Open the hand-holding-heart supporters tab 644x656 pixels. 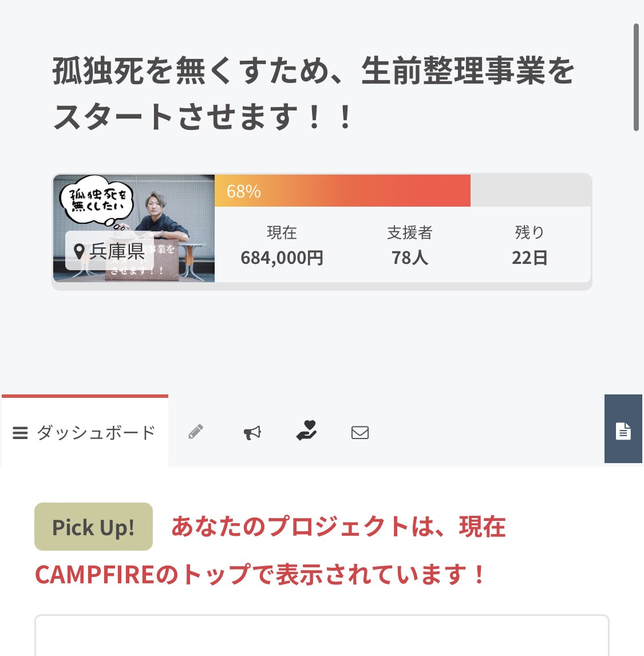tap(307, 431)
